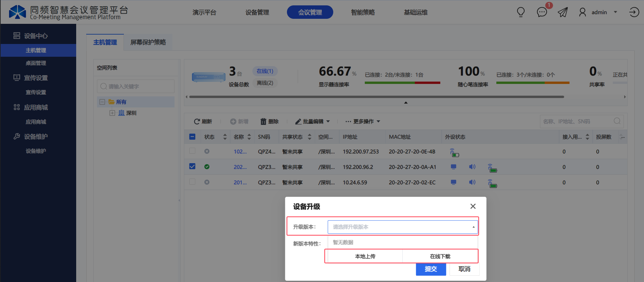
Task: Open the messages chat bubble icon
Action: 542,12
